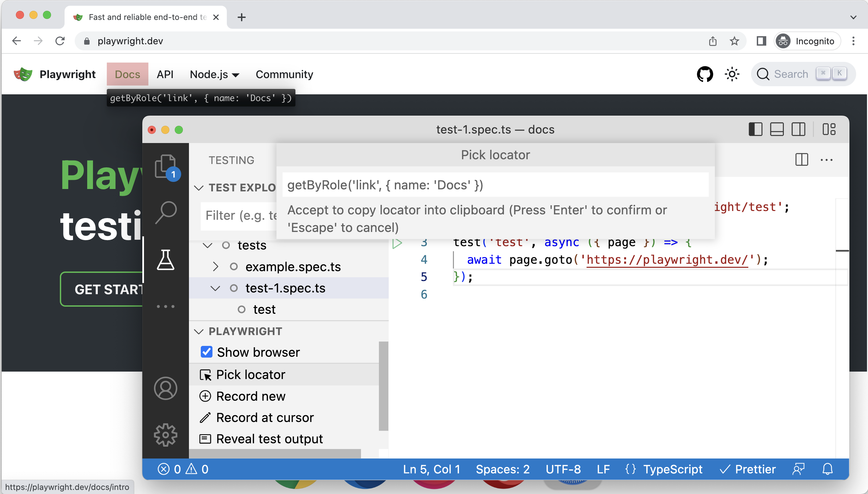The image size is (868, 494).
Task: Open the Explorer files icon in VS Code
Action: 166,166
